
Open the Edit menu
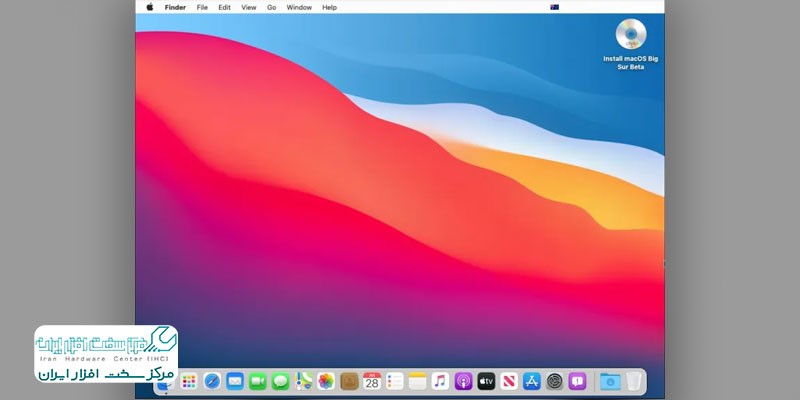(x=224, y=7)
